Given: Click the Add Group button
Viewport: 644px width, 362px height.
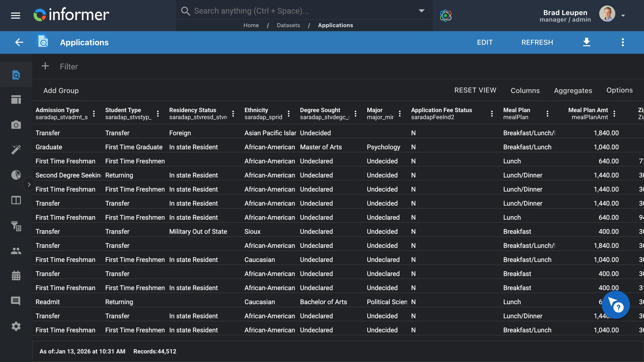Looking at the screenshot, I should 61,90.
